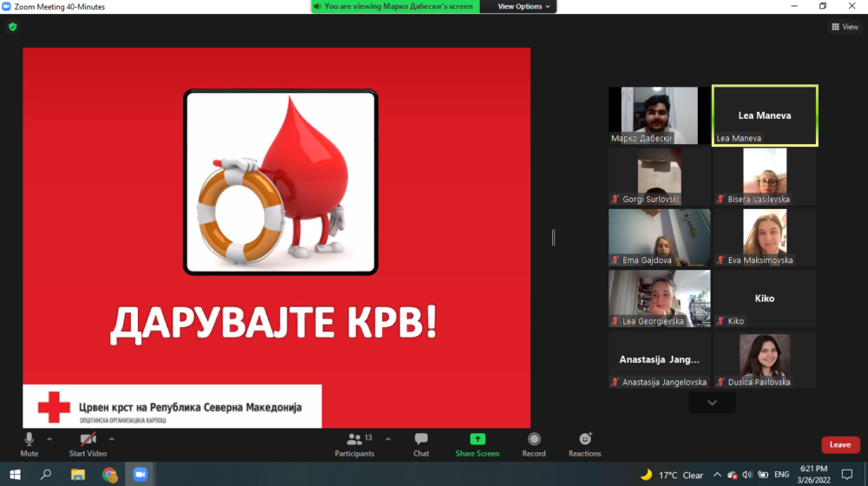Viewport: 868px width, 486px height.
Task: Expand video options arrow beside Start Video
Action: tap(112, 439)
